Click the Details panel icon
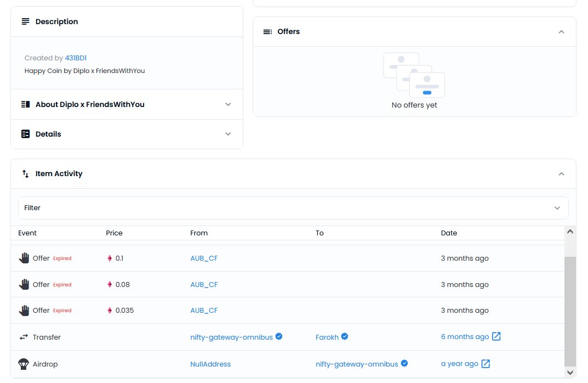 26,134
